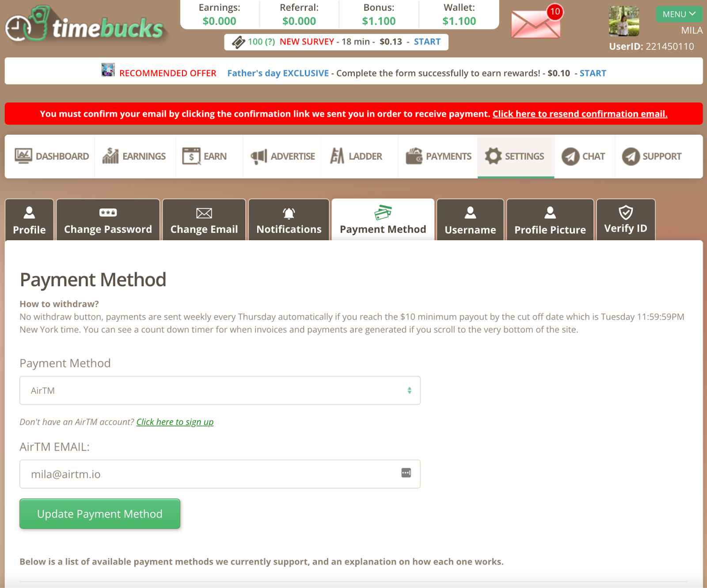Click inside the AirTM email field
The image size is (707, 588).
pos(177,474)
